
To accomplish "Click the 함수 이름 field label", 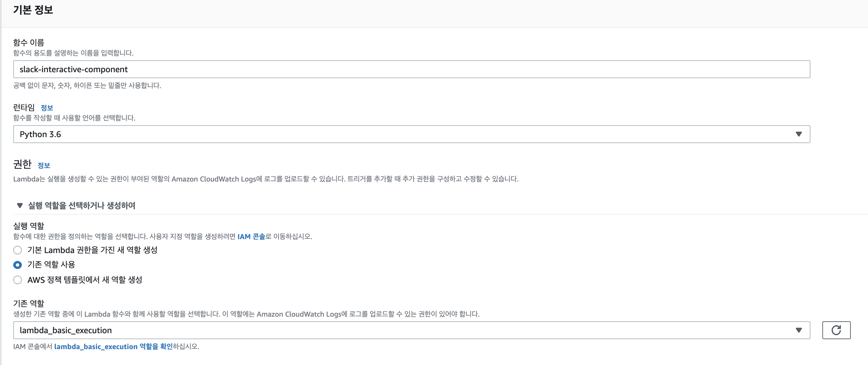I will pyautogui.click(x=29, y=42).
